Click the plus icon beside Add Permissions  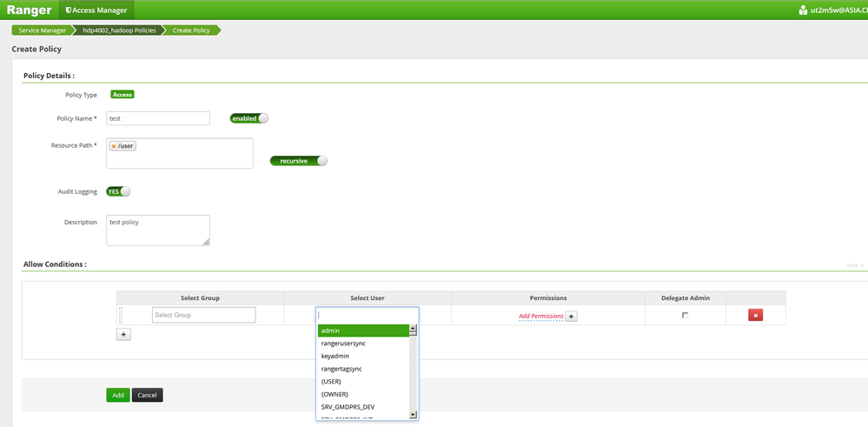[x=572, y=317]
